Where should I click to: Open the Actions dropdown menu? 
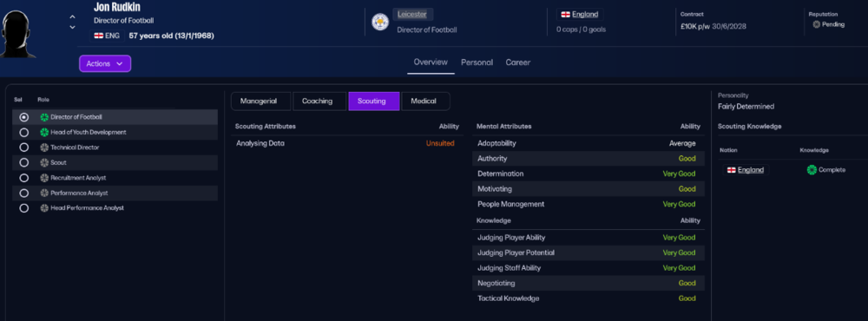coord(105,63)
